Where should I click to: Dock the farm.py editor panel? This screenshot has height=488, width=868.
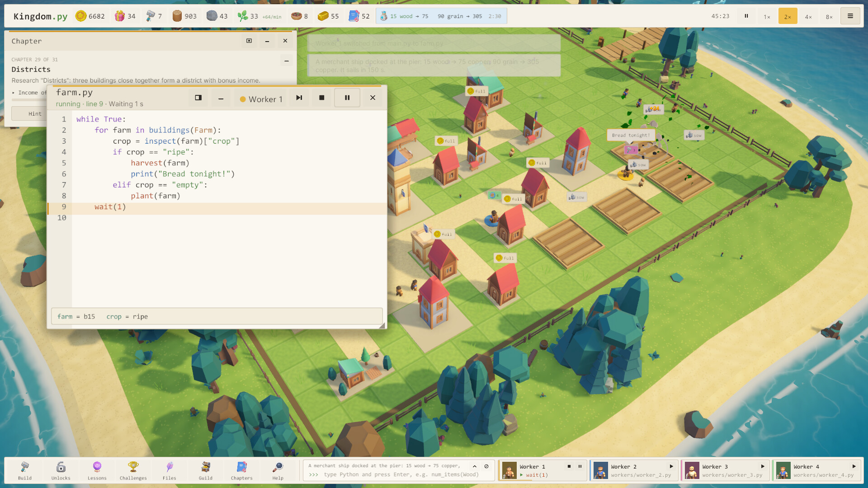click(x=198, y=98)
